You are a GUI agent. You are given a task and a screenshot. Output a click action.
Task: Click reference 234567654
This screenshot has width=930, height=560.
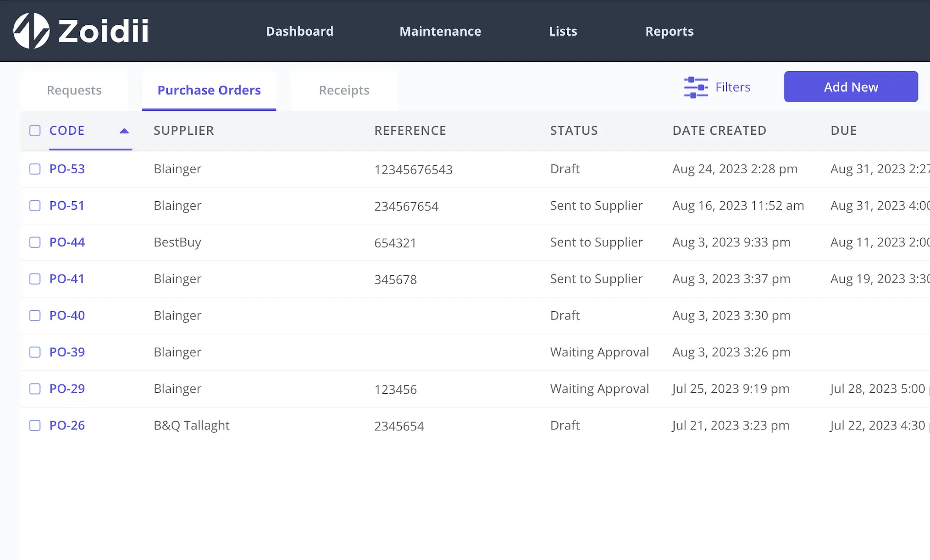[406, 206]
